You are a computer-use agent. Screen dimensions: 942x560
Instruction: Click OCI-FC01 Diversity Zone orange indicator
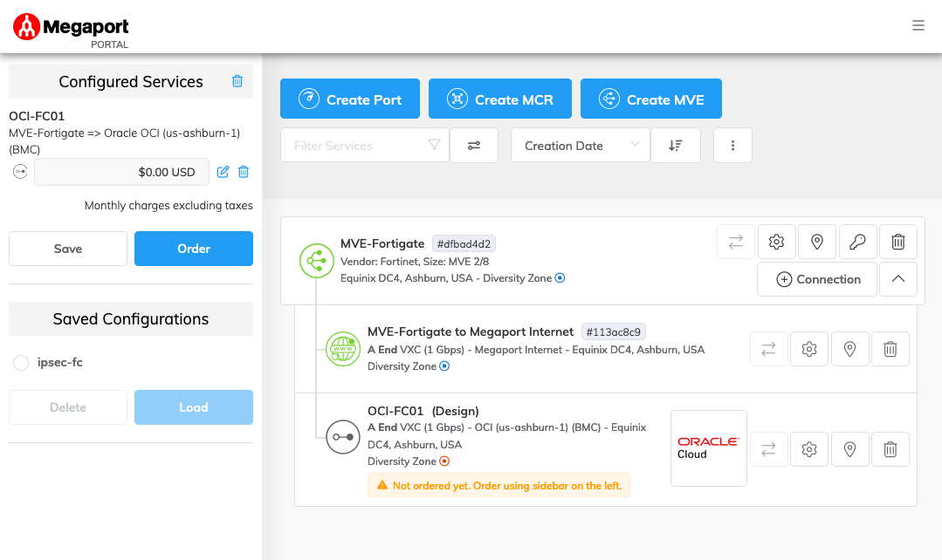pos(444,461)
